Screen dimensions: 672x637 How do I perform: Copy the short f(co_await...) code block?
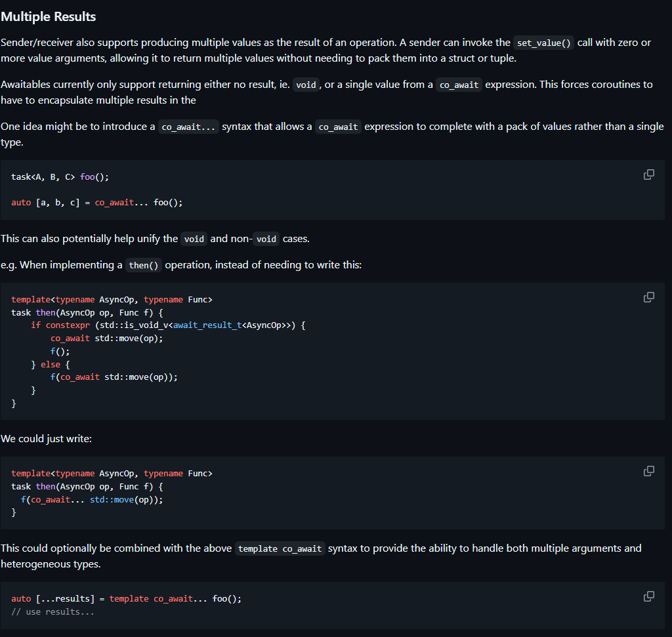point(648,471)
